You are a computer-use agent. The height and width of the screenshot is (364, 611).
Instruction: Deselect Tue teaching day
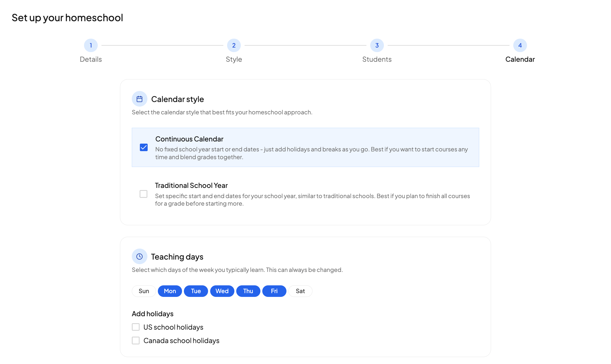click(x=196, y=291)
